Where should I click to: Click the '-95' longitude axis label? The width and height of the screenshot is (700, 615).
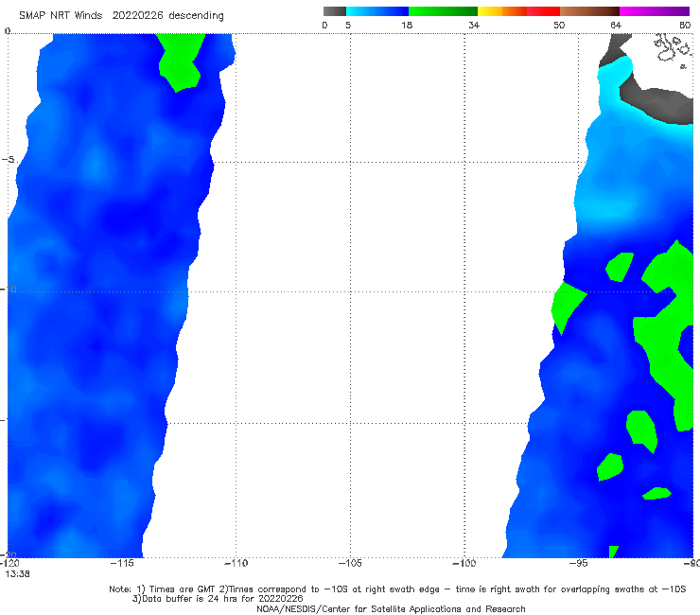click(x=578, y=563)
